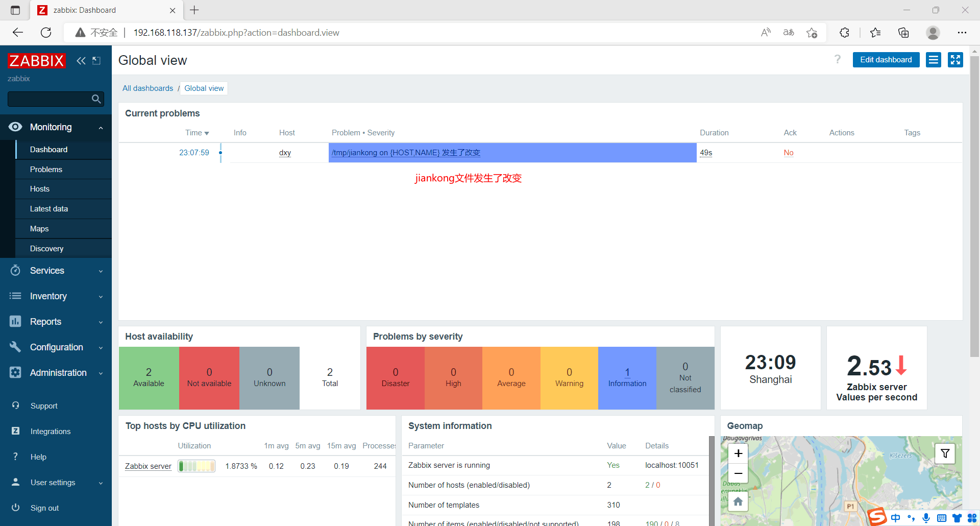980x526 pixels.
Task: Open the browser favorites list
Action: (x=875, y=33)
